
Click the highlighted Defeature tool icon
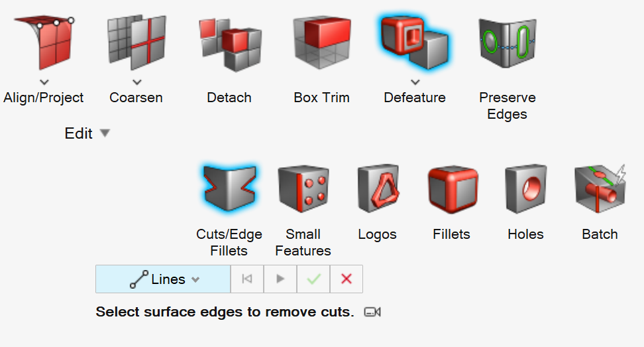[415, 42]
